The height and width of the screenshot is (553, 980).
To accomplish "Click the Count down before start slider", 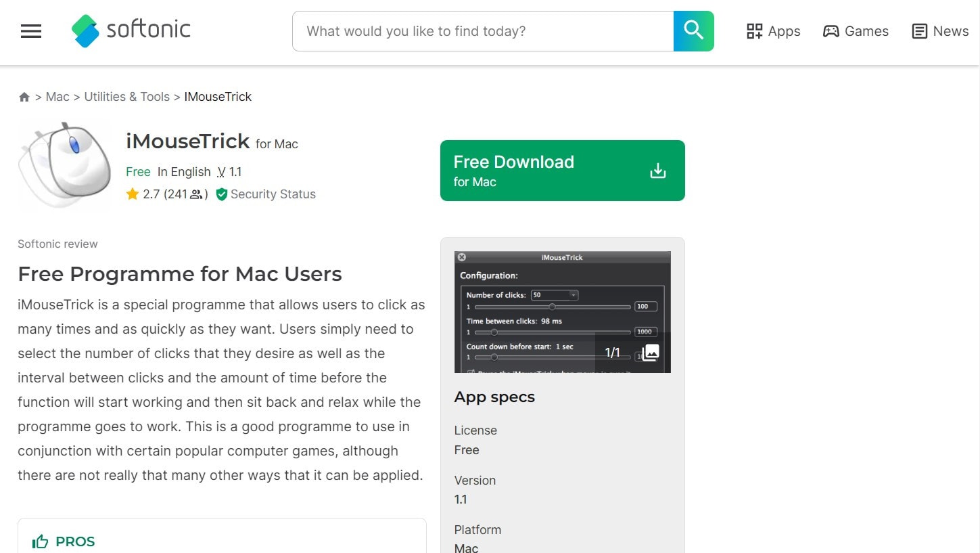I will tap(553, 357).
